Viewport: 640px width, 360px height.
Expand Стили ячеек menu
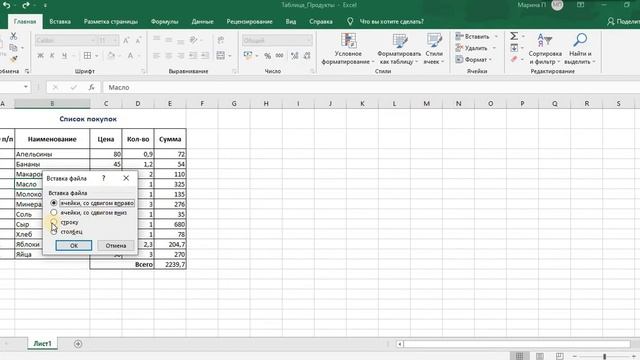coord(434,49)
